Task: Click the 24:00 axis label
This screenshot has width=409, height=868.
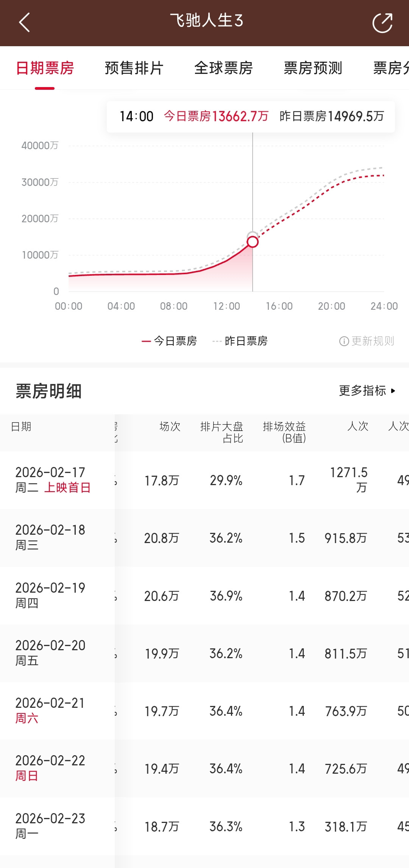Action: [384, 306]
